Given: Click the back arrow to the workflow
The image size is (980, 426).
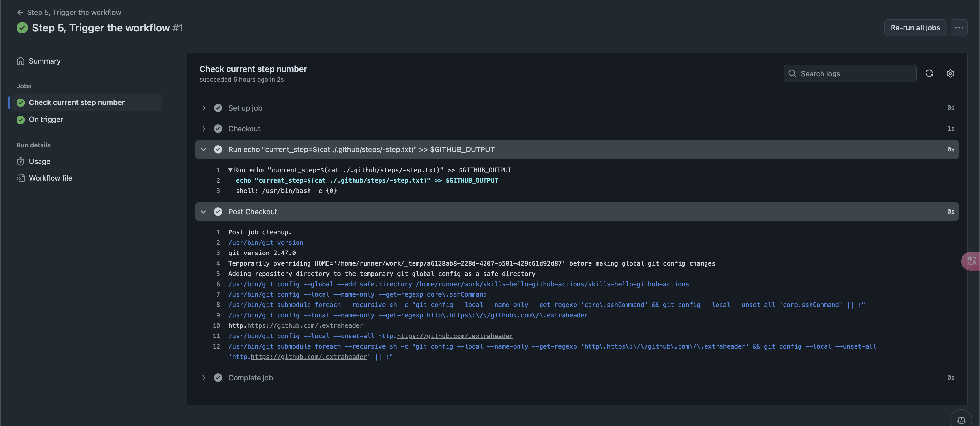Looking at the screenshot, I should click(20, 12).
